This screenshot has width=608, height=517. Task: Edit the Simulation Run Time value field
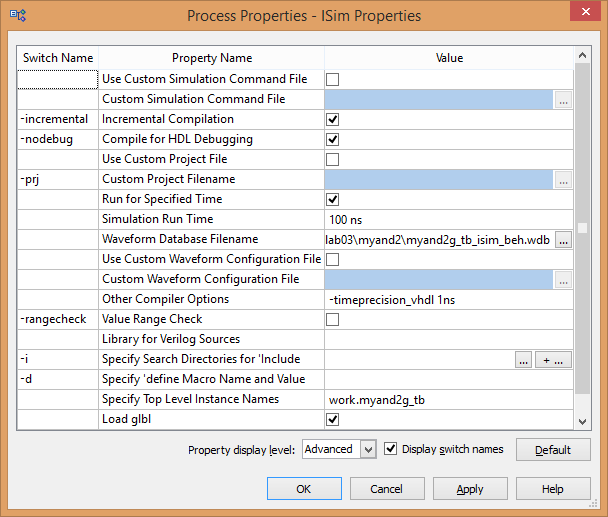pyautogui.click(x=449, y=220)
